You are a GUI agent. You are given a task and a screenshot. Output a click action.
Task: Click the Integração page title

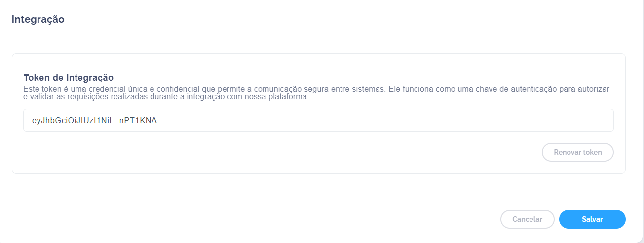pyautogui.click(x=38, y=20)
